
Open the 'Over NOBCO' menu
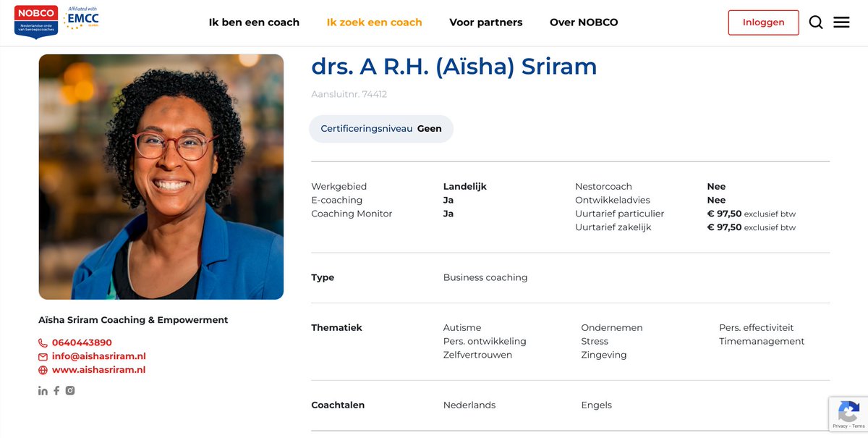pos(584,22)
